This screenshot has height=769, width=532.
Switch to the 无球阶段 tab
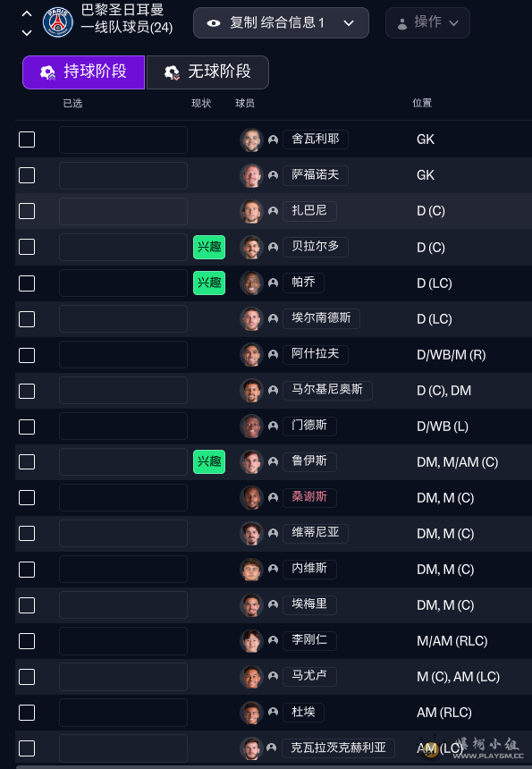(207, 72)
